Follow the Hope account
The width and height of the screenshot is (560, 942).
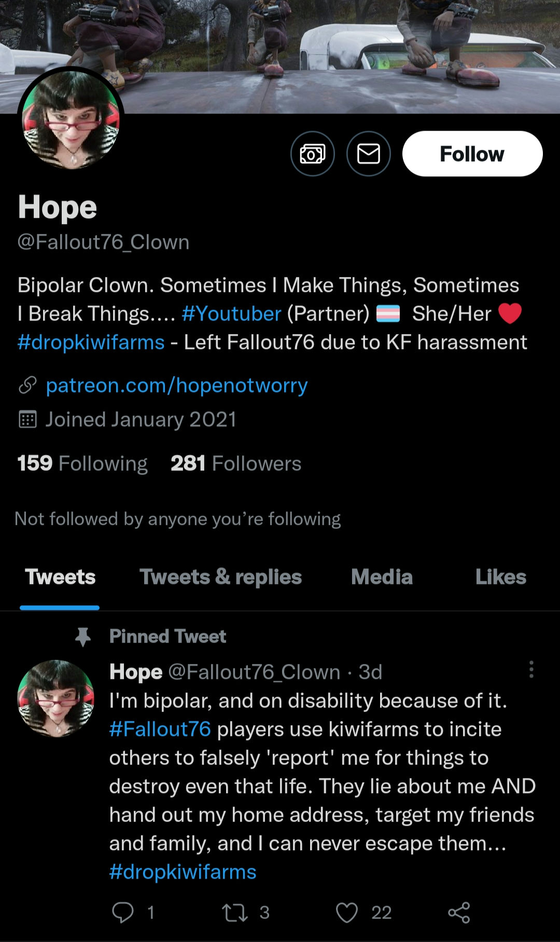click(x=472, y=154)
